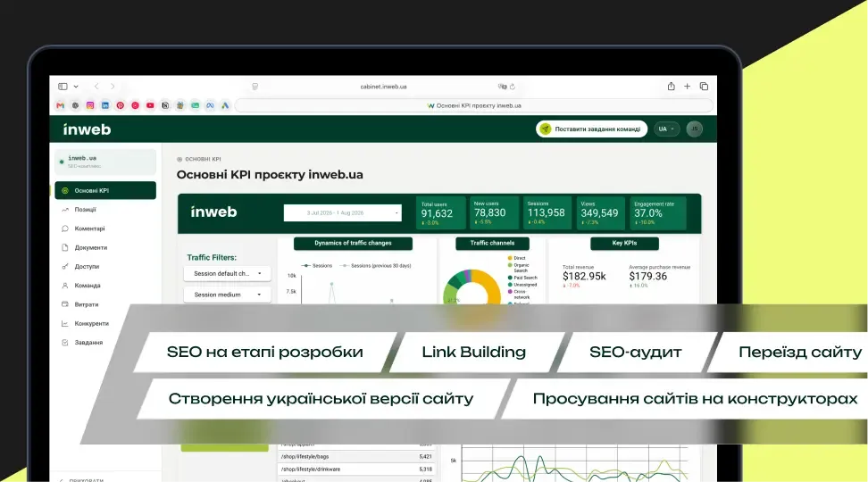This screenshot has width=868, height=482.
Task: Open the sidebar chevron dropdown in browser toolbar
Action: 76,87
